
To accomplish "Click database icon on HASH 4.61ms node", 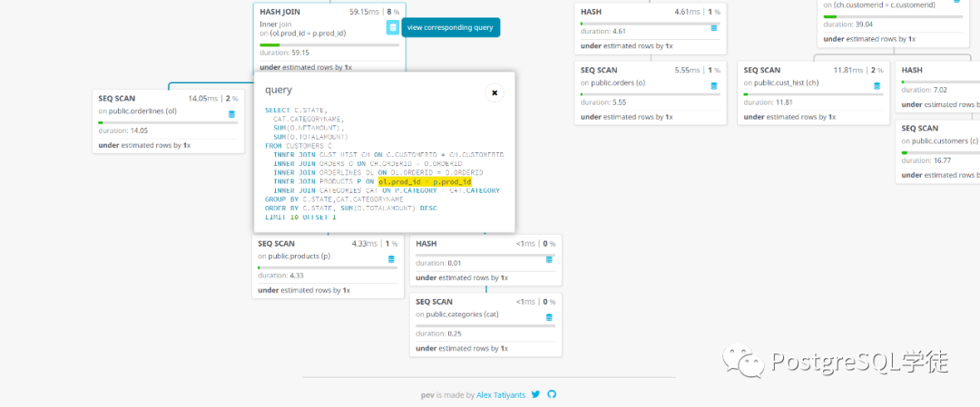I will coord(714,28).
